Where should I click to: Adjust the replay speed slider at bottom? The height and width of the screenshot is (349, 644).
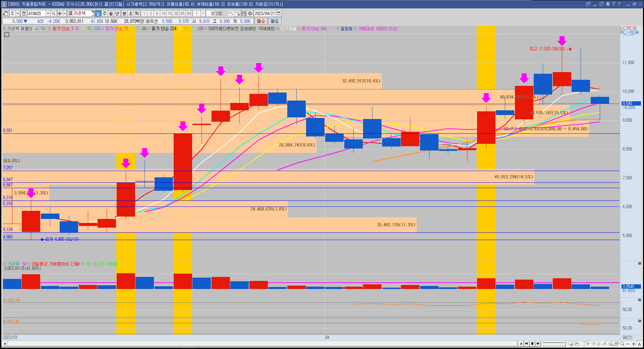tap(554, 344)
